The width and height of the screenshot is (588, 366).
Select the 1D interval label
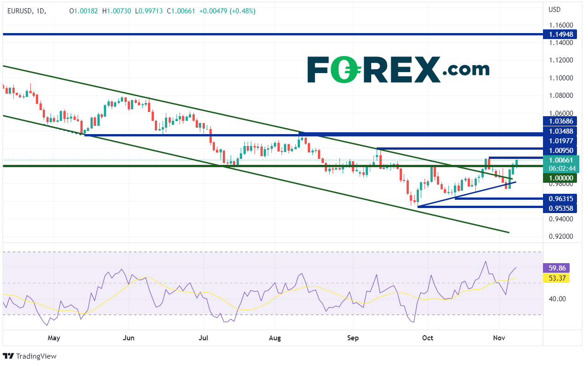point(42,11)
